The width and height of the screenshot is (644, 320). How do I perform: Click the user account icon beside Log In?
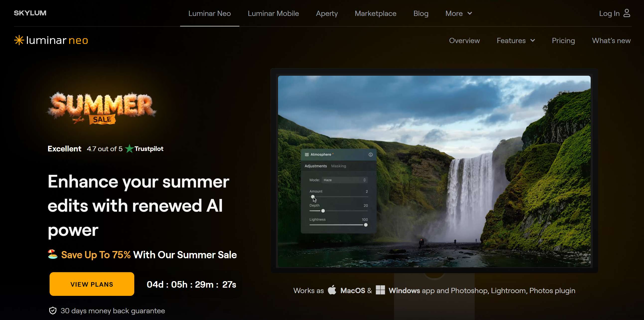627,13
